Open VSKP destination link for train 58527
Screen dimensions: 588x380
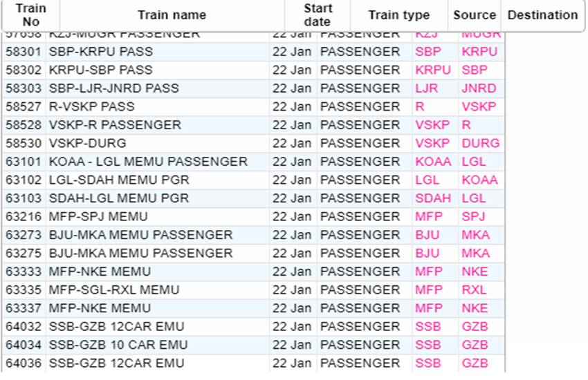click(479, 106)
